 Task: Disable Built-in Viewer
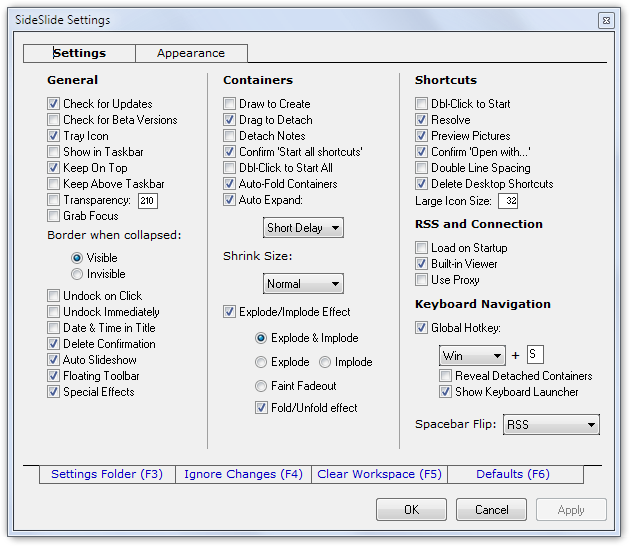(x=421, y=264)
